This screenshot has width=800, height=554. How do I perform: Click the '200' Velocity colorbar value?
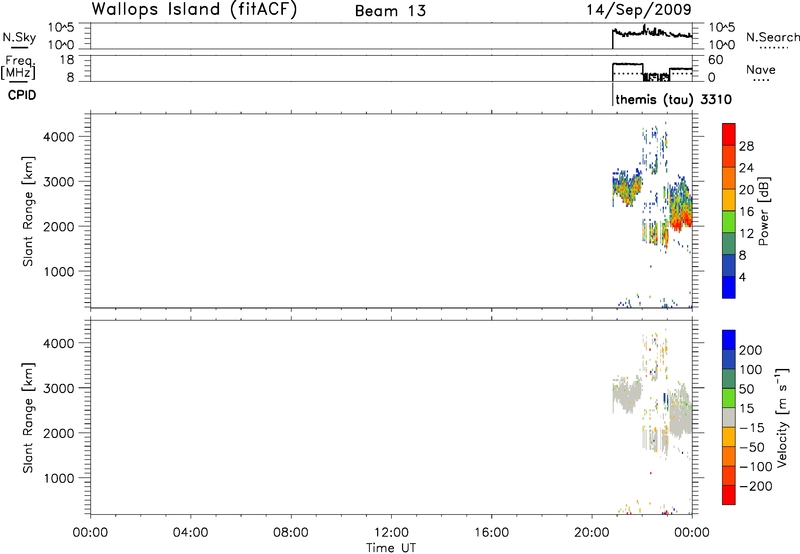click(751, 350)
